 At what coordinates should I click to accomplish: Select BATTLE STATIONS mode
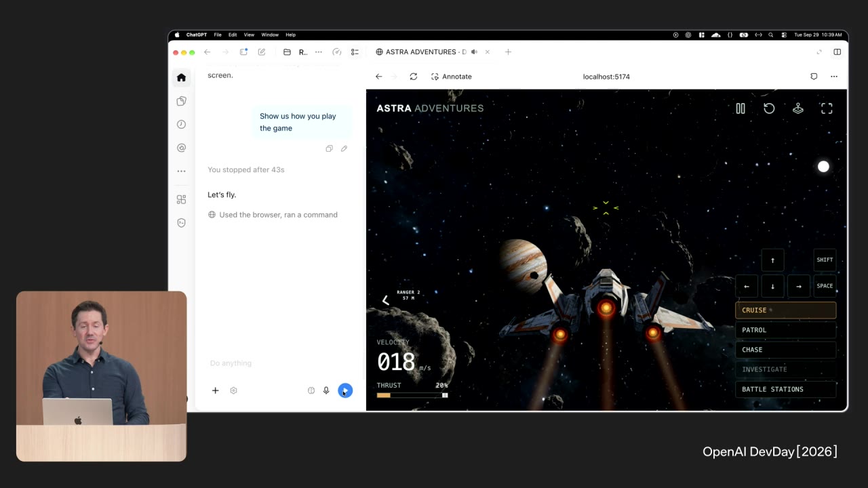click(x=785, y=389)
